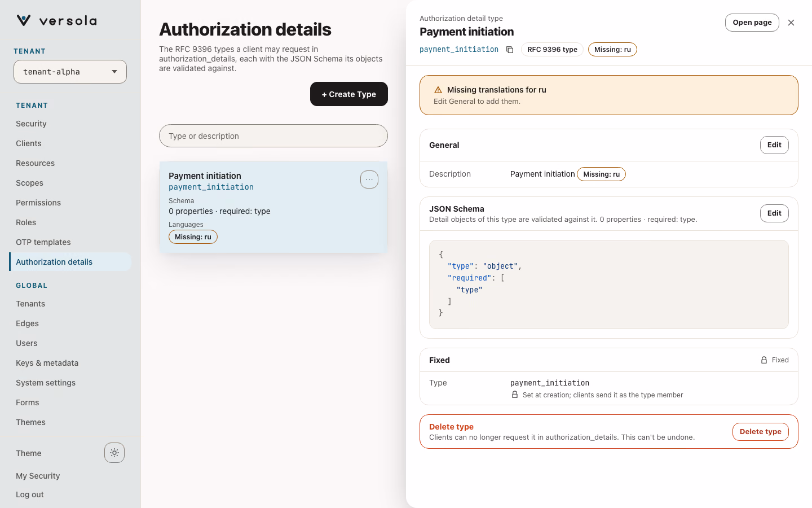812x508 pixels.
Task: Click the Missing: ru badge on the card
Action: [x=193, y=237]
